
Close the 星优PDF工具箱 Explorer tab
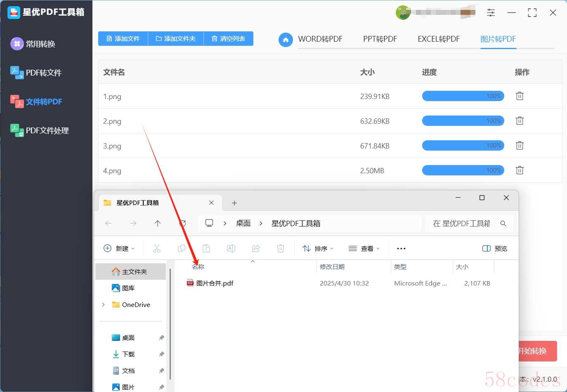pos(211,203)
